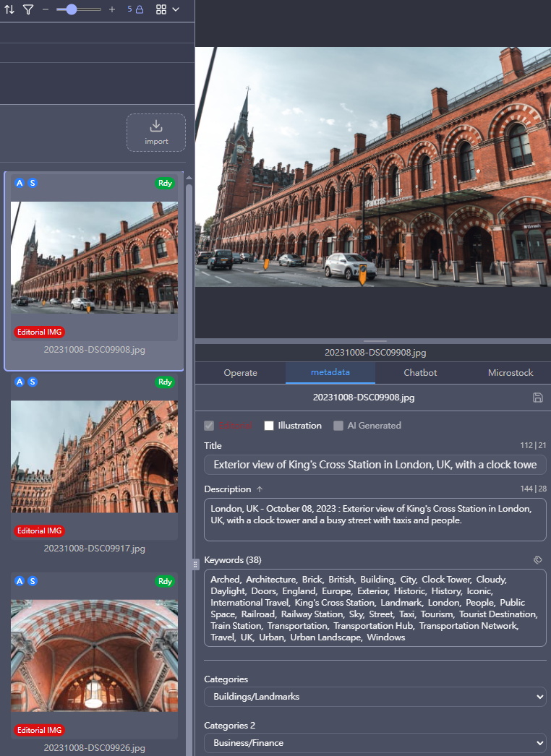Click the scrollbar up arrow
Viewport: 551px width, 756px height.
tap(189, 178)
